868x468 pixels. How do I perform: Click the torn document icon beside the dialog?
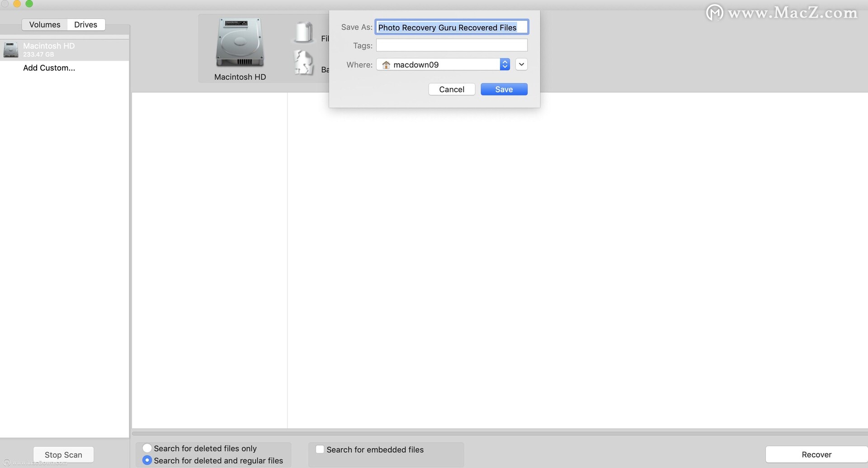point(304,62)
